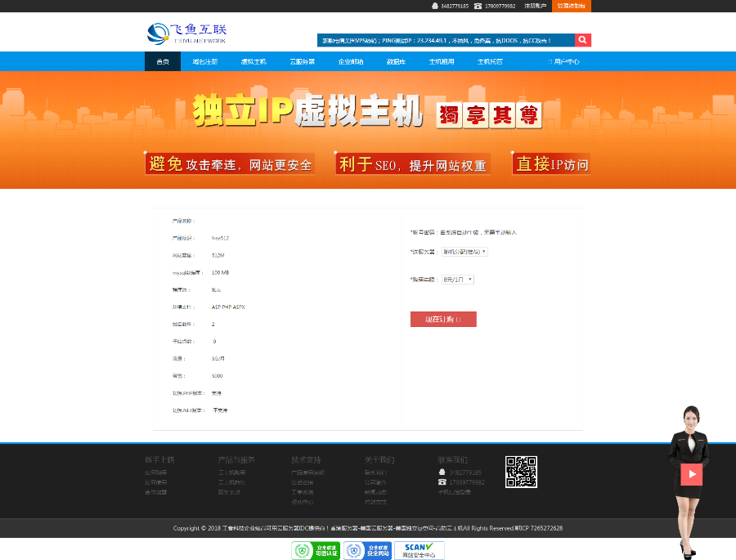Click footer link 新闻动态
Screen dimensions: 736x560
(x=375, y=492)
